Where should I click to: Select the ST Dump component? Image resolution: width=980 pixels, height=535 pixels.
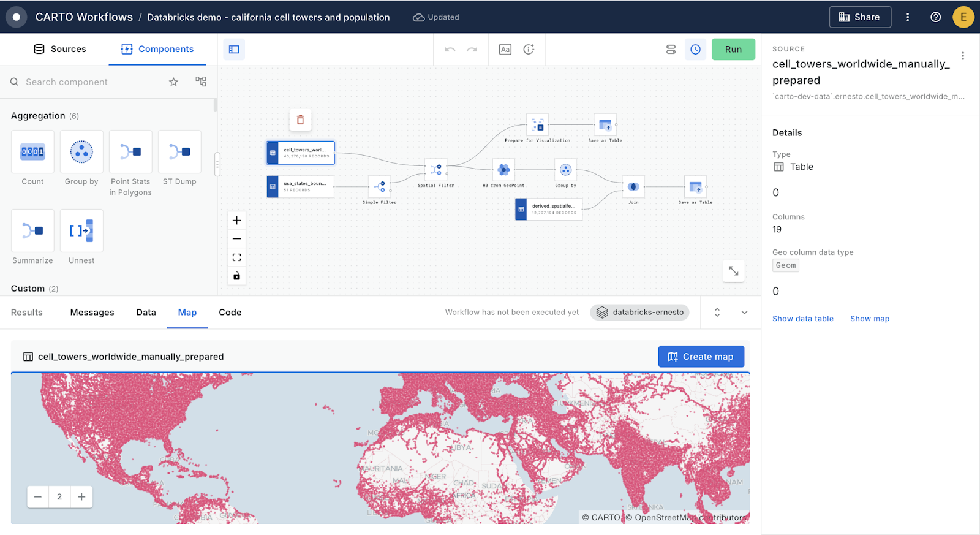[179, 152]
